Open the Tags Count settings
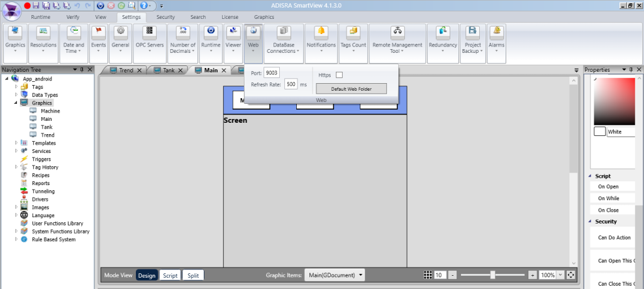Screen dimensions: 644x289 [x=353, y=43]
